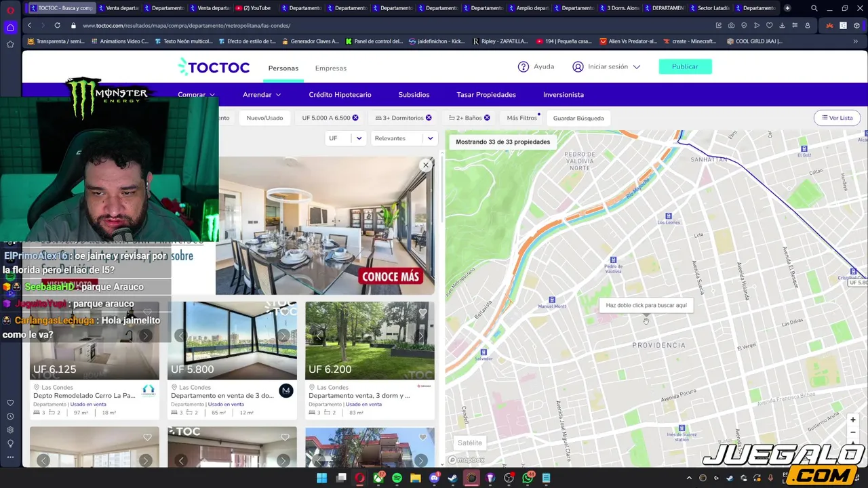868x488 pixels.
Task: Click Pedro de Valdivia metro station icon
Action: pyautogui.click(x=613, y=260)
